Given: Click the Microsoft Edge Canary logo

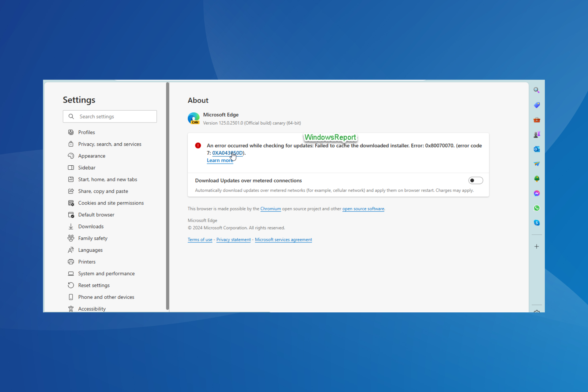Looking at the screenshot, I should coord(194,118).
